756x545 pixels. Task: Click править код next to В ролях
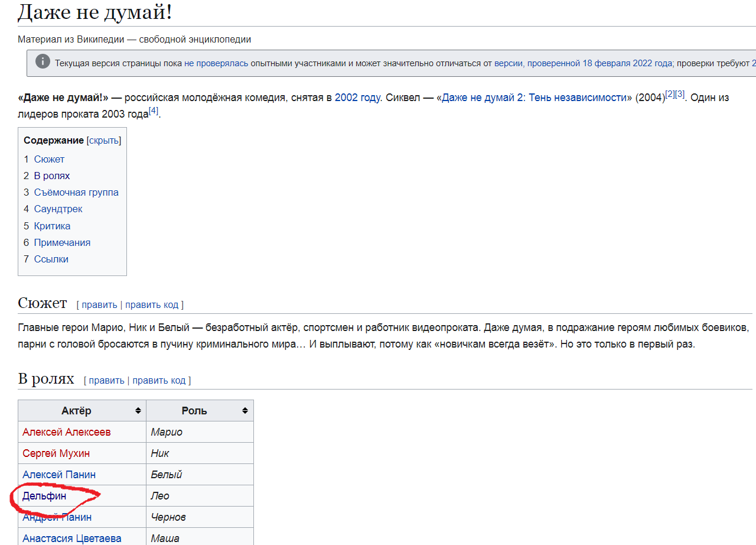159,380
